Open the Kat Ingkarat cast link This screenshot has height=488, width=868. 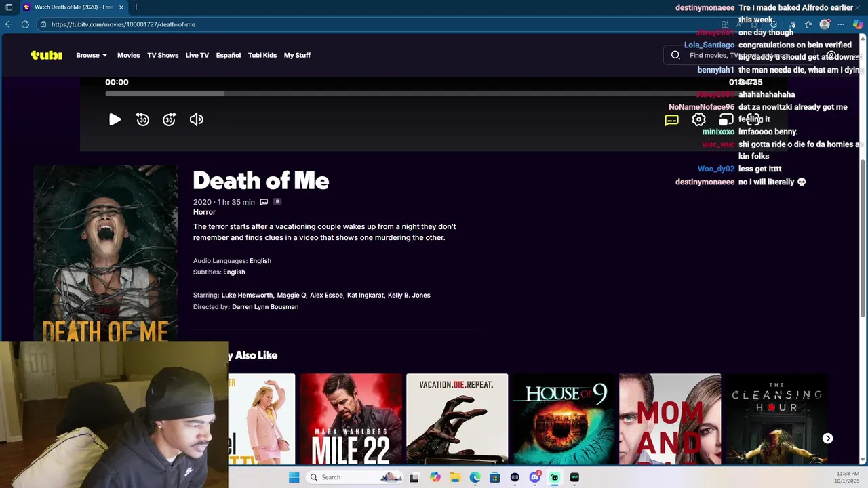pos(365,295)
